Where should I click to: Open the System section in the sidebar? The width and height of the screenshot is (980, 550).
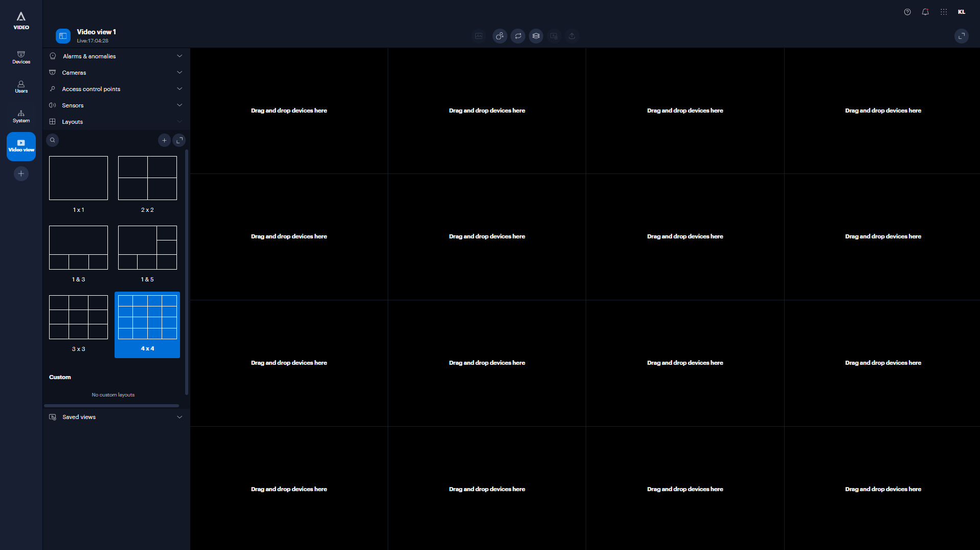click(21, 116)
